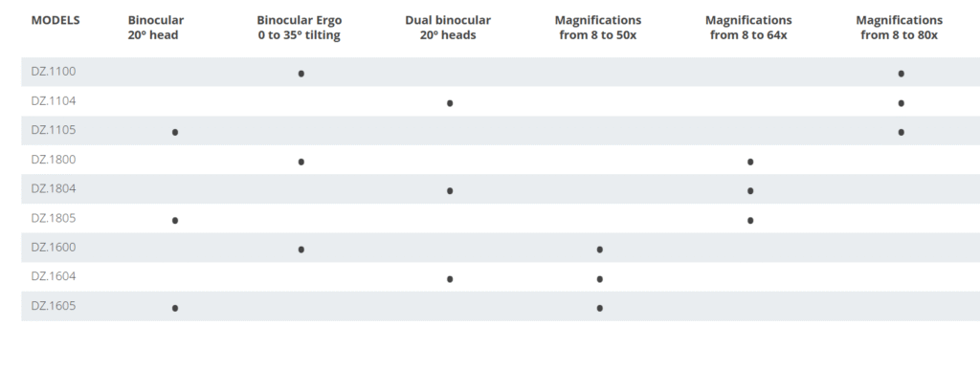
Task: Click the DZ.1104 Dual binocular dot
Action: [450, 103]
